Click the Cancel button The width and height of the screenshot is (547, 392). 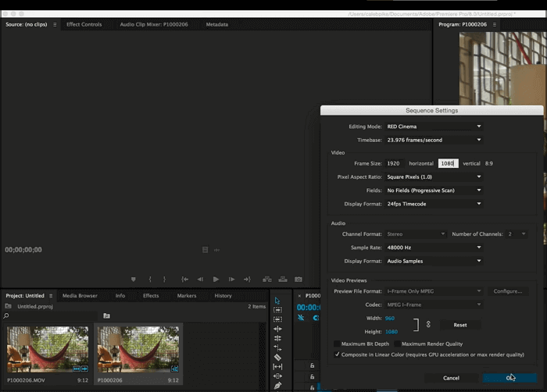451,378
